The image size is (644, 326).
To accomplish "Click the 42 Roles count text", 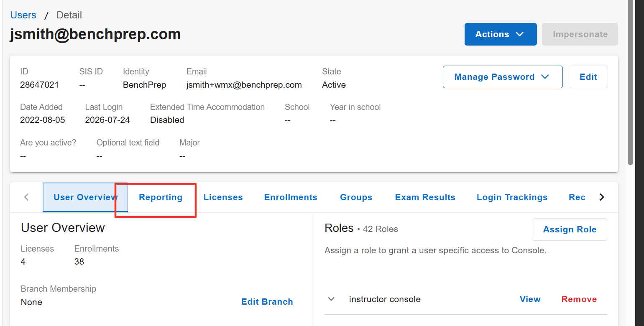I will (381, 229).
